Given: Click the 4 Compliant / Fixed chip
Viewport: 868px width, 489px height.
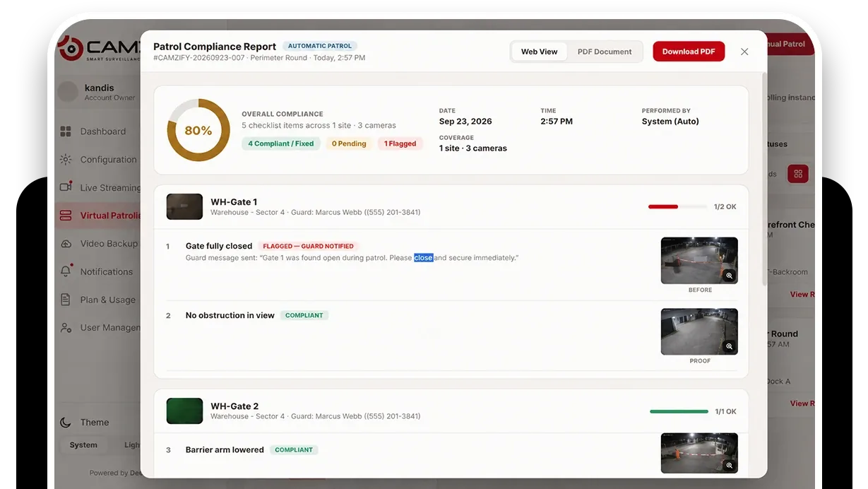Looking at the screenshot, I should pos(281,143).
